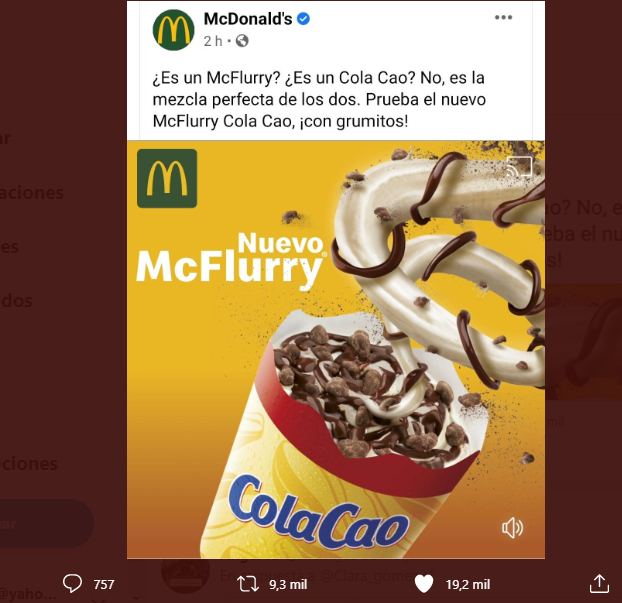Screen dimensions: 622x603
Task: Open the three-dot post options menu
Action: click(504, 18)
